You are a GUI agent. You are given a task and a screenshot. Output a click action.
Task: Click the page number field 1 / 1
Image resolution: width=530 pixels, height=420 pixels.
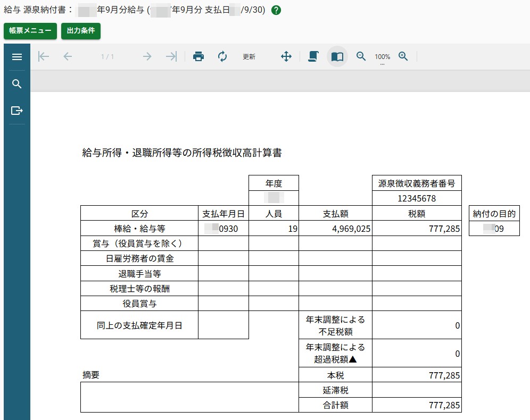[107, 57]
